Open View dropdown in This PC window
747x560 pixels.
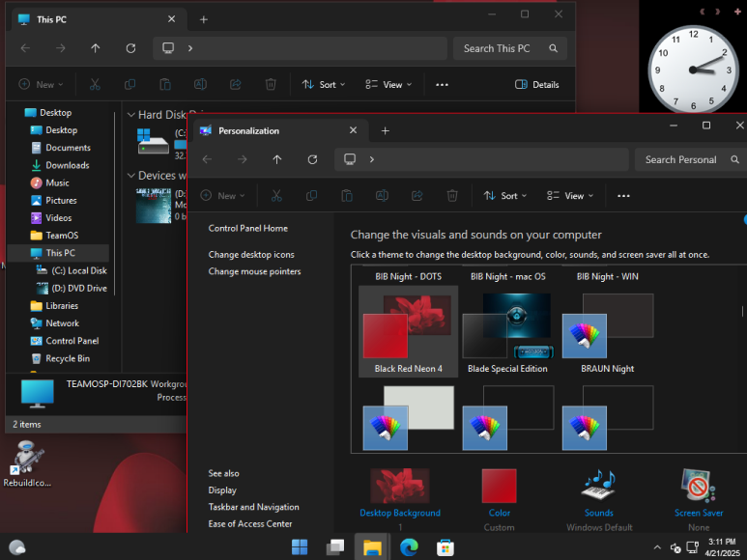coord(388,84)
